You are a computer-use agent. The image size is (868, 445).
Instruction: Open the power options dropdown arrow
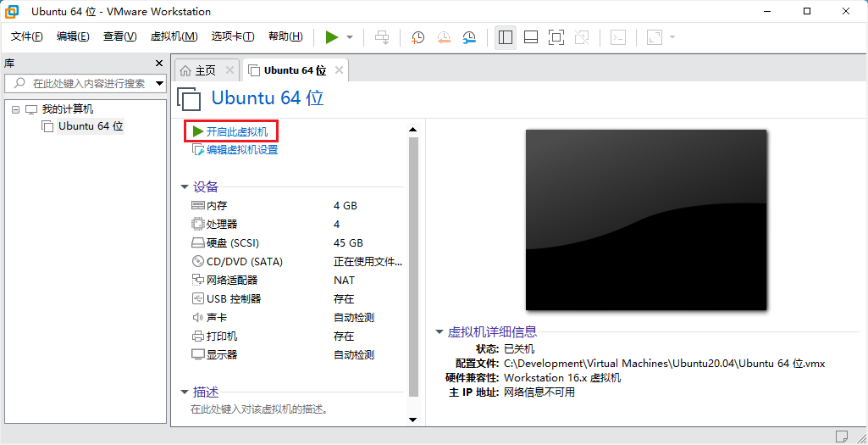coord(350,37)
